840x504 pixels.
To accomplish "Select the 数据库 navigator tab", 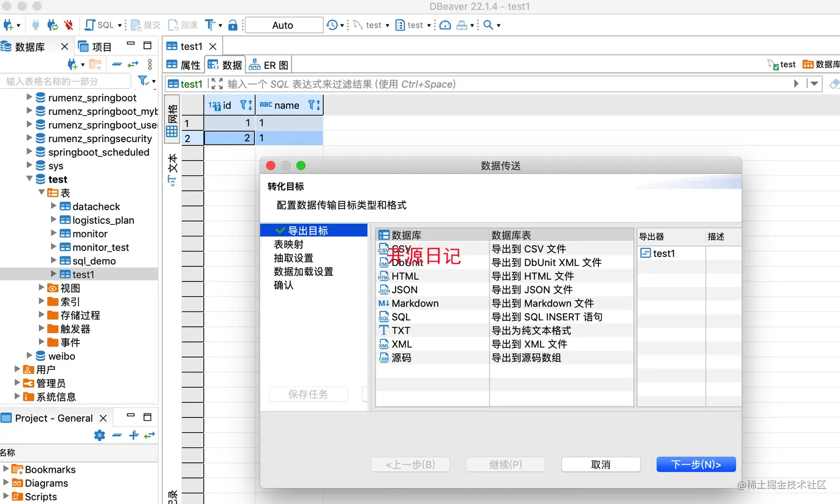I will (30, 47).
